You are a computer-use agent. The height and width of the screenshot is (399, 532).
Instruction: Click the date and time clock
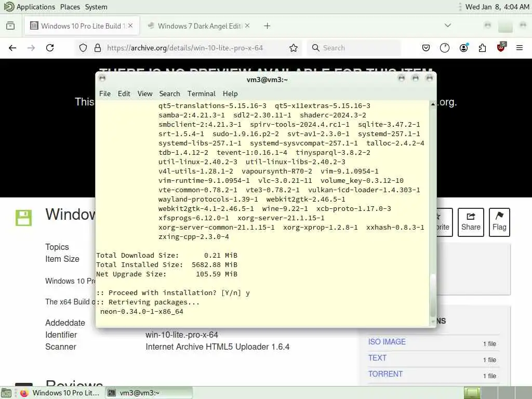click(497, 7)
